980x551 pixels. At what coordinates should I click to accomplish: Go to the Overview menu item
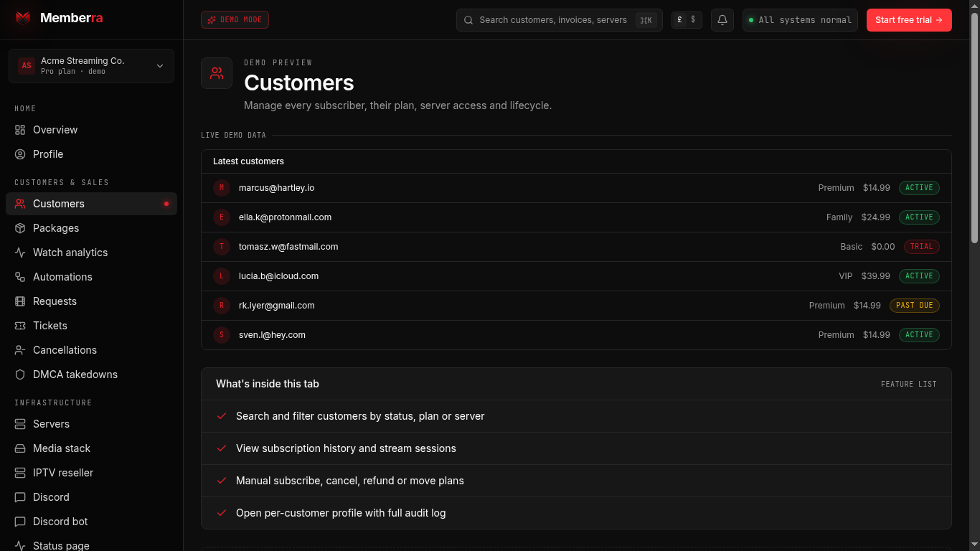(91, 130)
